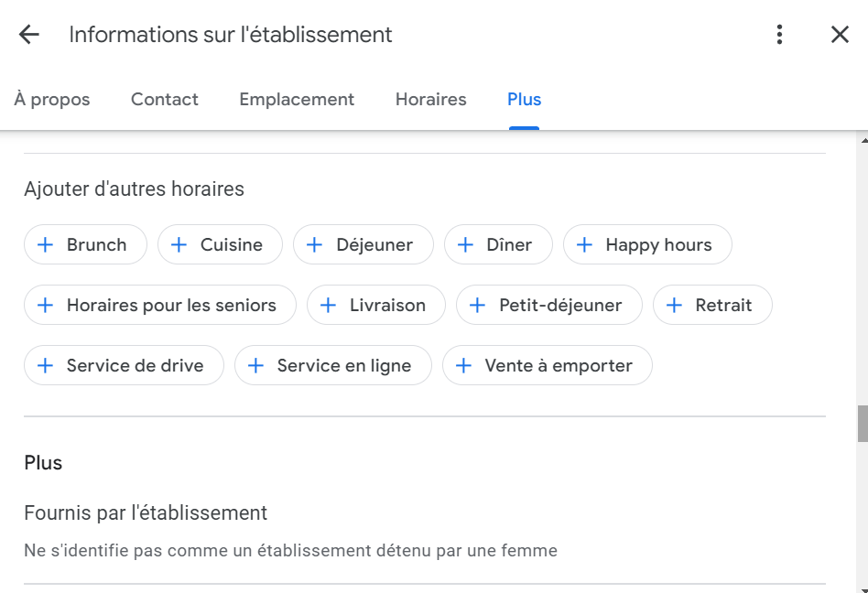868x593 pixels.
Task: Add Cuisine hours chip
Action: (220, 245)
